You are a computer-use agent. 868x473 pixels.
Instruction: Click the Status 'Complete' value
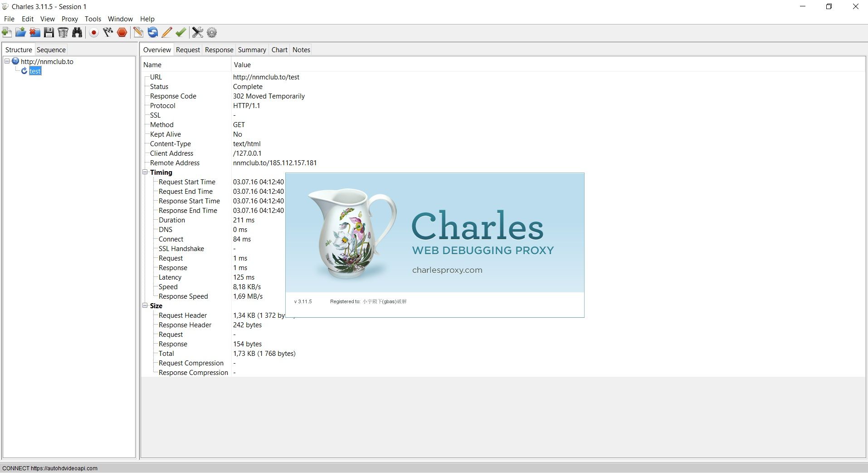coord(248,86)
